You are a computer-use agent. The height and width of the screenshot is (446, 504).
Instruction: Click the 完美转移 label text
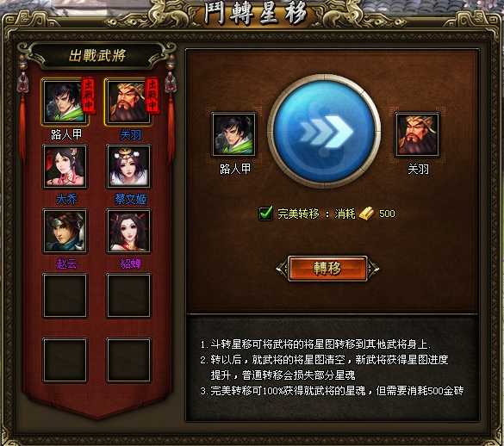299,214
